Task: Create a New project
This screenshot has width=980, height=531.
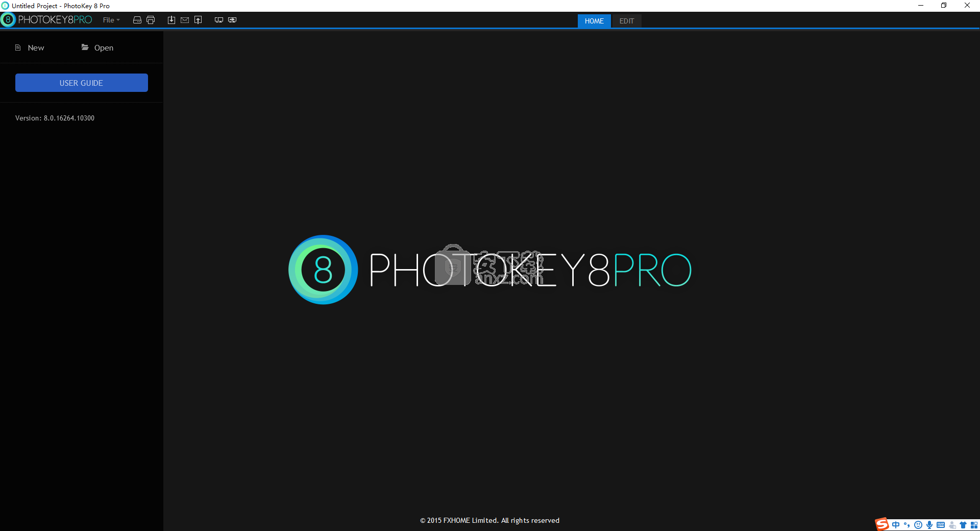Action: (x=30, y=47)
